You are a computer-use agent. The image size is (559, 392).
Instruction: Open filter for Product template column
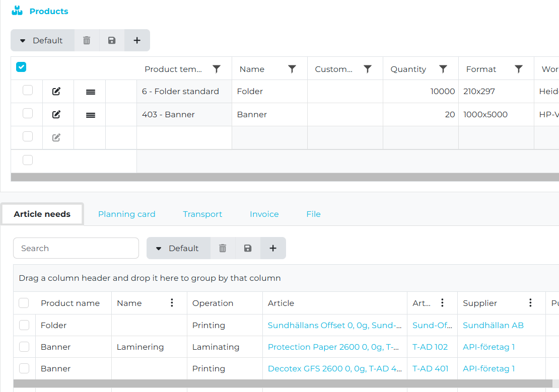point(217,69)
